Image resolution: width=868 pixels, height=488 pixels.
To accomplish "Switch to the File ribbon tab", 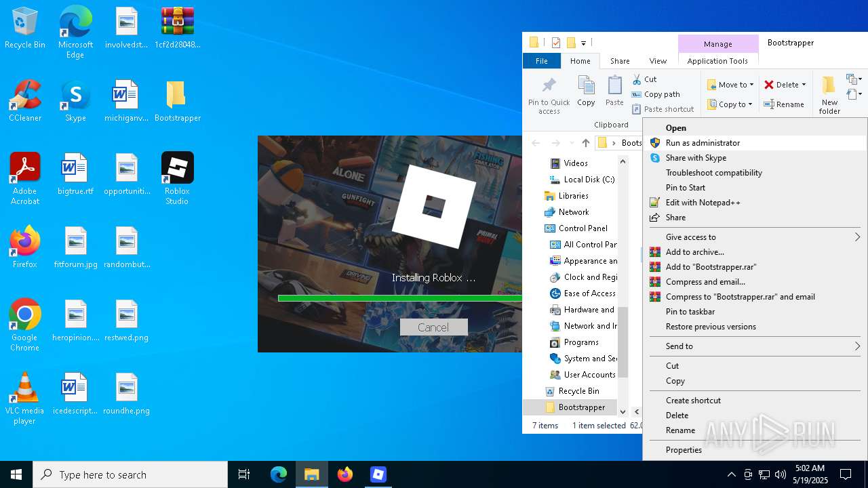I will (x=542, y=61).
